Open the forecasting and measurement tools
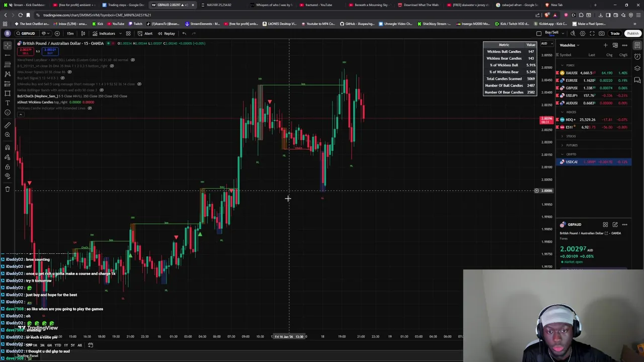This screenshot has width=644, height=362. 8,84
